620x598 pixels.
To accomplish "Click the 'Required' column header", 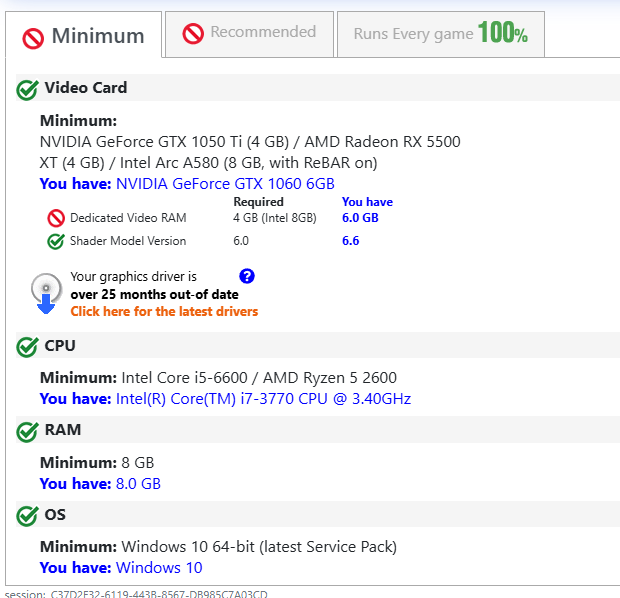I will click(x=258, y=202).
